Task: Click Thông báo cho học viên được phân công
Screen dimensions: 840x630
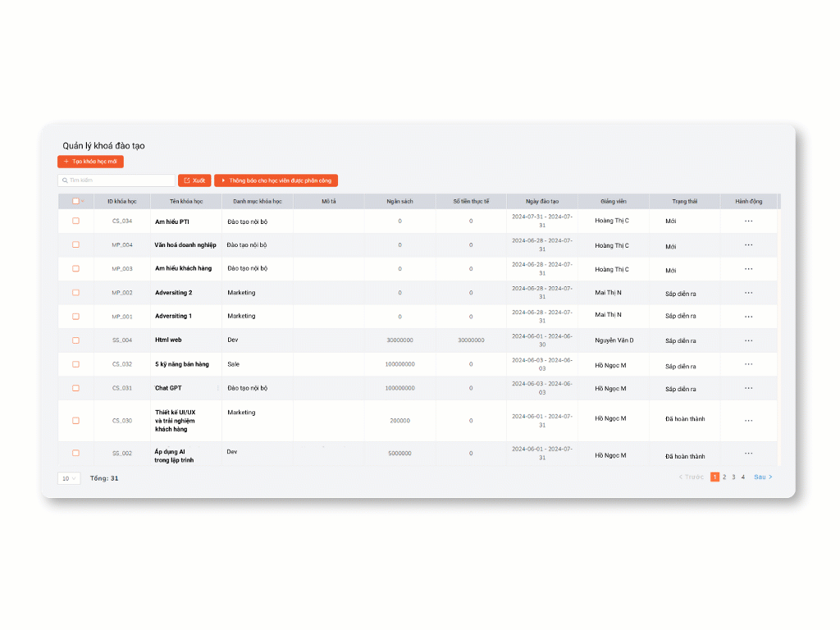Action: (x=276, y=180)
